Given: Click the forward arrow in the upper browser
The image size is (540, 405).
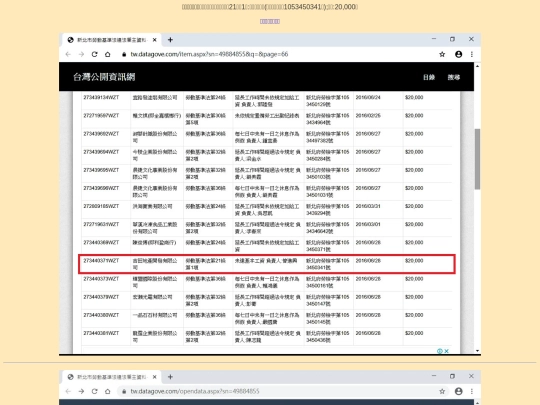Looking at the screenshot, I should [81, 54].
